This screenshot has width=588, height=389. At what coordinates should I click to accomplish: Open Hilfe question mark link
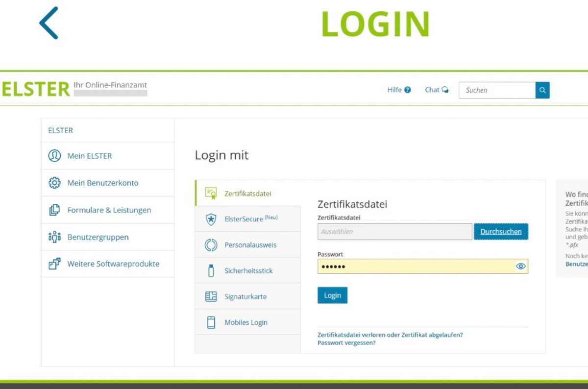click(x=399, y=90)
